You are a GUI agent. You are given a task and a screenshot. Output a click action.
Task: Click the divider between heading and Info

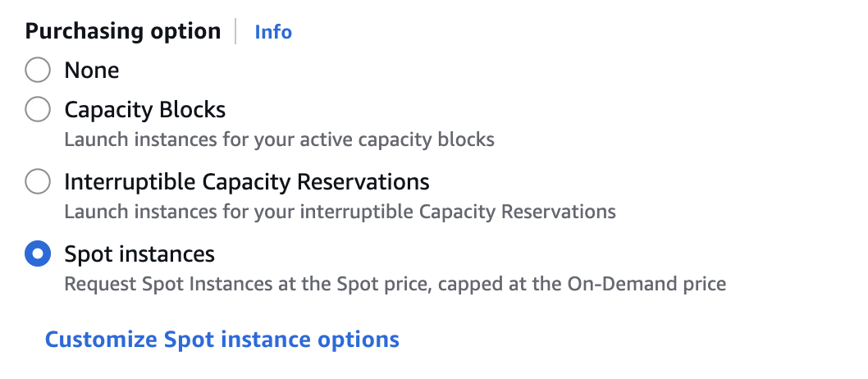[x=237, y=32]
